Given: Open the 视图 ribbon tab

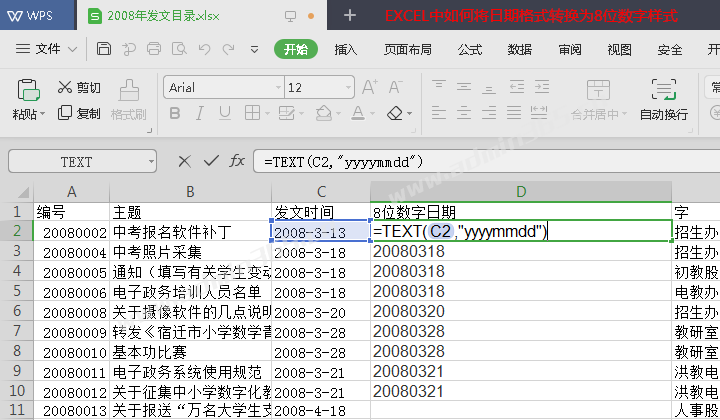Looking at the screenshot, I should (x=619, y=49).
